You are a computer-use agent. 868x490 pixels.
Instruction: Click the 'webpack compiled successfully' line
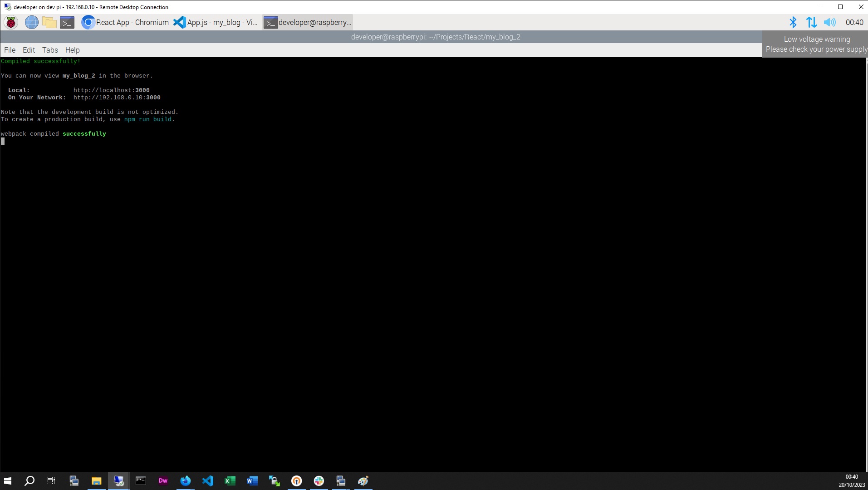coord(53,134)
